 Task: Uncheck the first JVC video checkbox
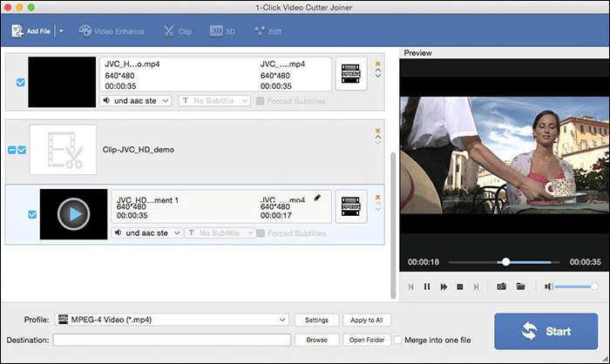[x=21, y=83]
